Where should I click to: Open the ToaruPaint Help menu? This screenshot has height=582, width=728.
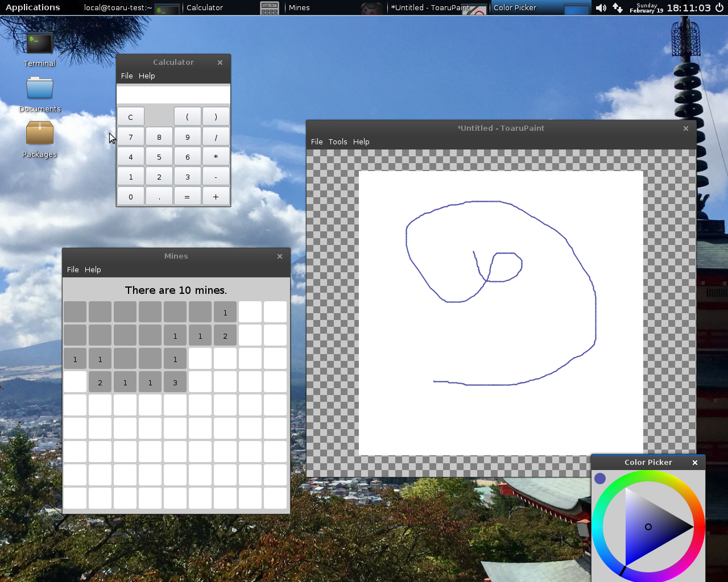pos(361,142)
